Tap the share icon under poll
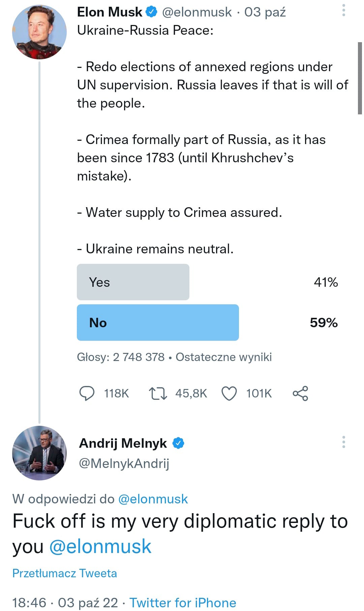The image size is (364, 611). click(x=300, y=393)
